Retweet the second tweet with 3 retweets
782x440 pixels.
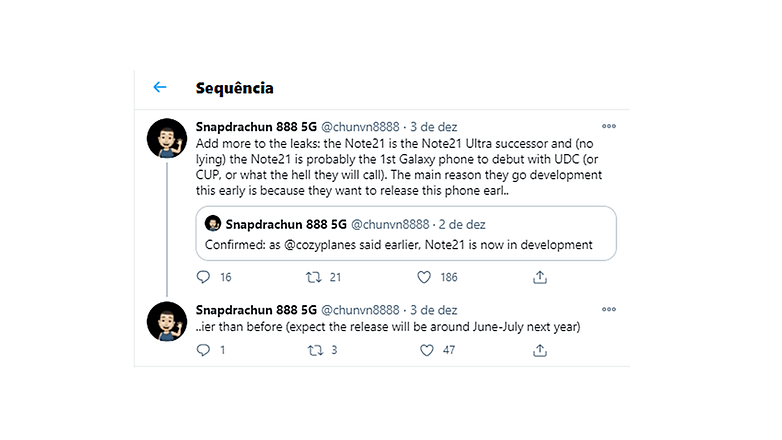(x=315, y=350)
